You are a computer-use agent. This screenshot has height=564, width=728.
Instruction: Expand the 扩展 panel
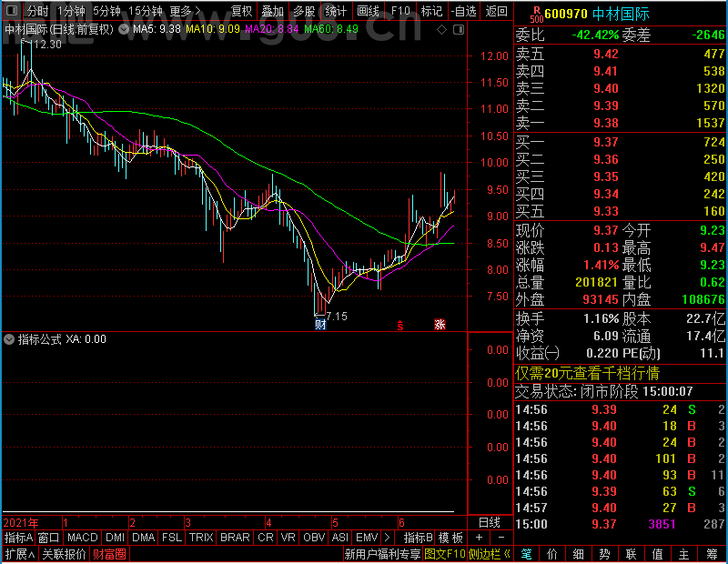click(19, 554)
